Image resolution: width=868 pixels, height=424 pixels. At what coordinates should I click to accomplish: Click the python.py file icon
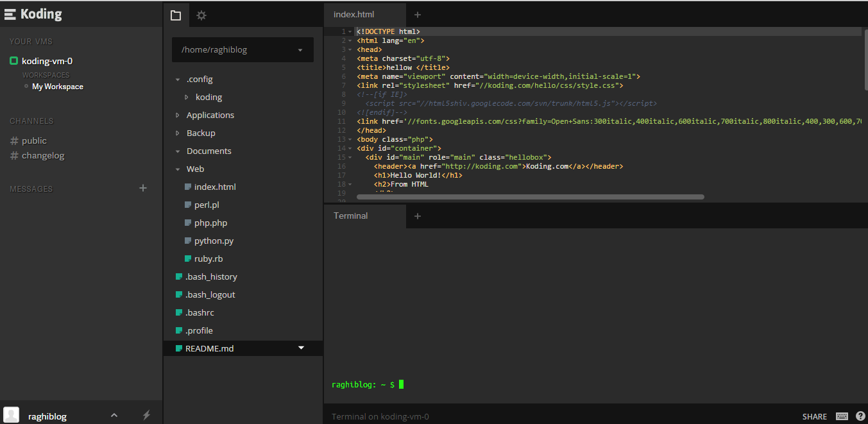tap(188, 241)
